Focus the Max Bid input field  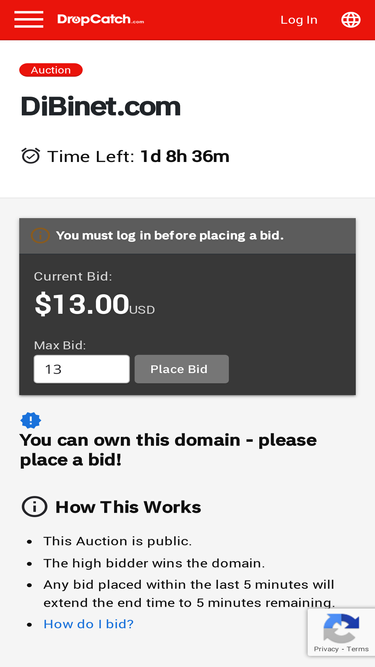[82, 369]
